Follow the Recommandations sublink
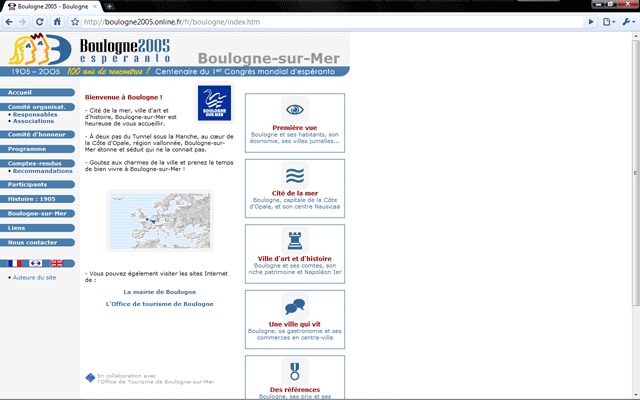This screenshot has height=400, width=640. click(42, 171)
